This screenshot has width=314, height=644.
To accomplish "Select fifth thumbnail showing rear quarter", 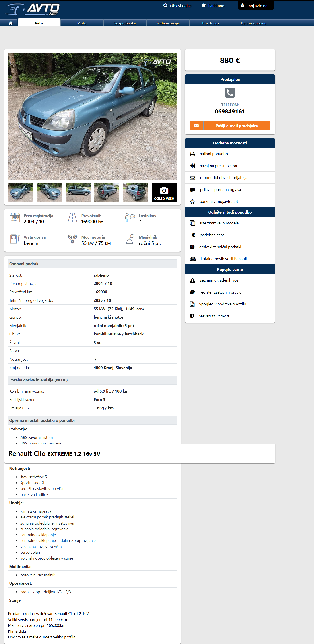I will click(x=135, y=192).
